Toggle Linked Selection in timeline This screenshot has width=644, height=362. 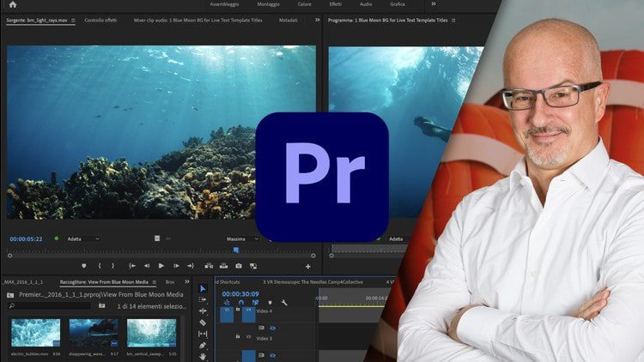click(255, 303)
